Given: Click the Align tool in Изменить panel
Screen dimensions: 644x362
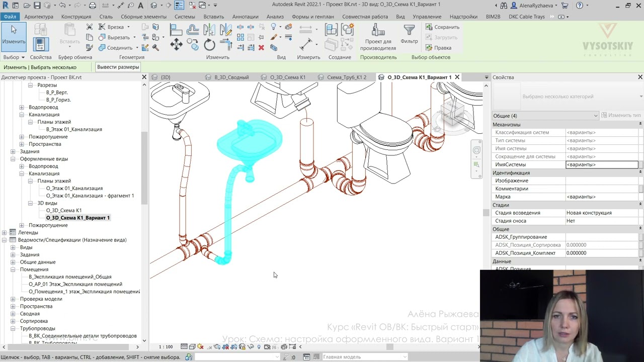Looking at the screenshot, I should pos(176,30).
